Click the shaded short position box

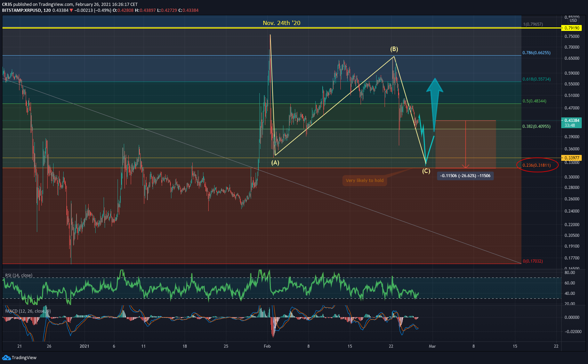(x=466, y=144)
